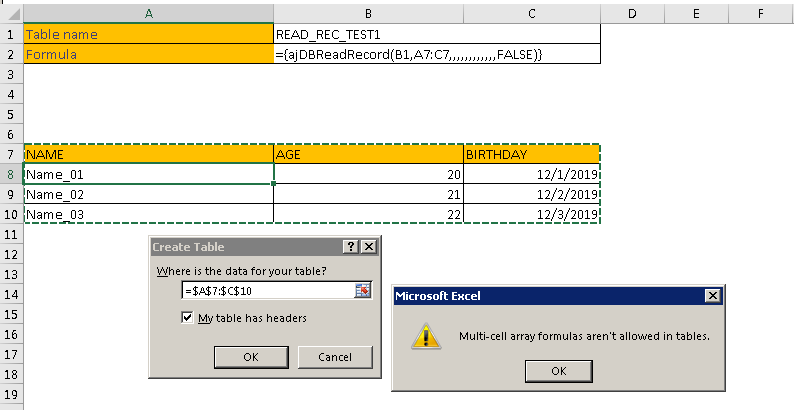Close the Microsoft Excel alert with X
This screenshot has width=794, height=410.
click(712, 296)
